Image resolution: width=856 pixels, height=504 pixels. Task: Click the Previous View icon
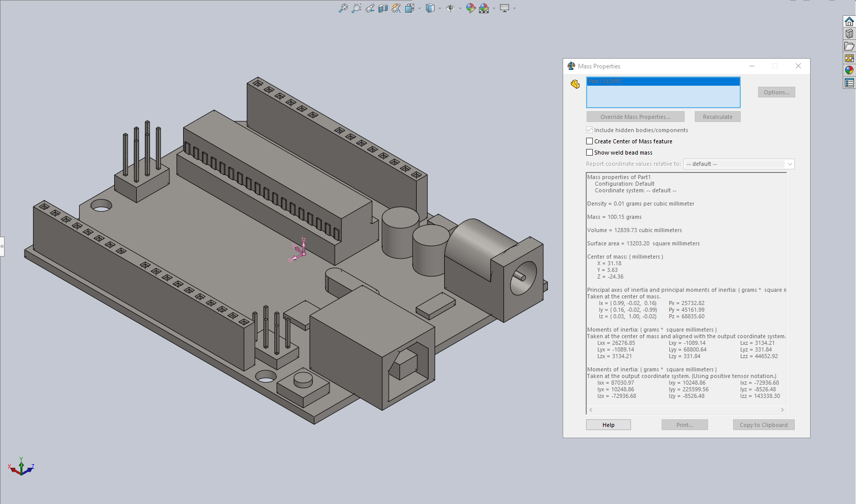click(x=370, y=8)
